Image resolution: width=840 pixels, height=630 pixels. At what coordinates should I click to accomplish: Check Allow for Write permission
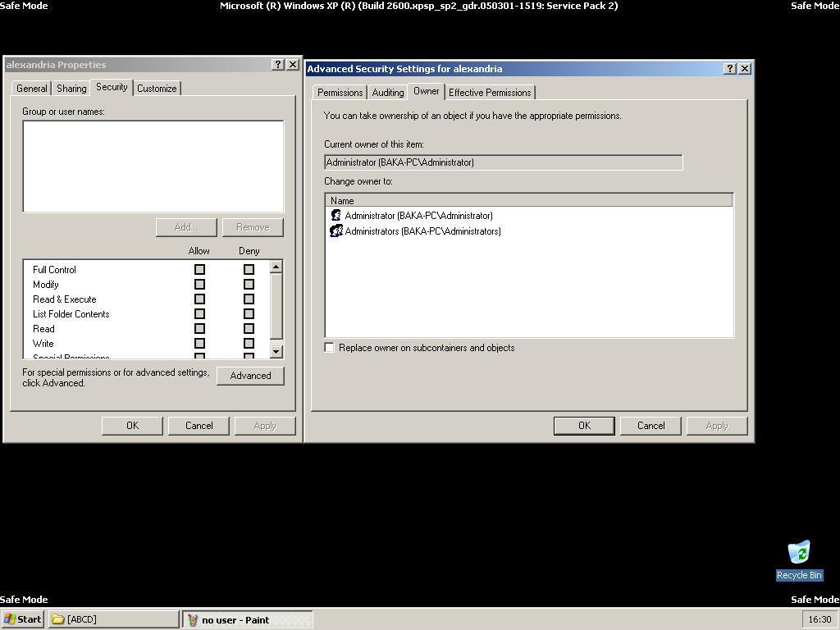coord(199,344)
